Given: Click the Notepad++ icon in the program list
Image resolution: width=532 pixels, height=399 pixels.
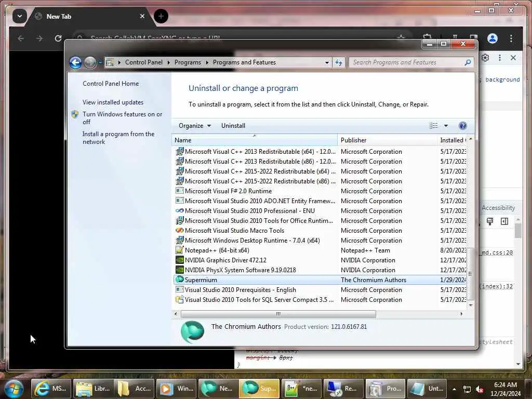Looking at the screenshot, I should (179, 250).
